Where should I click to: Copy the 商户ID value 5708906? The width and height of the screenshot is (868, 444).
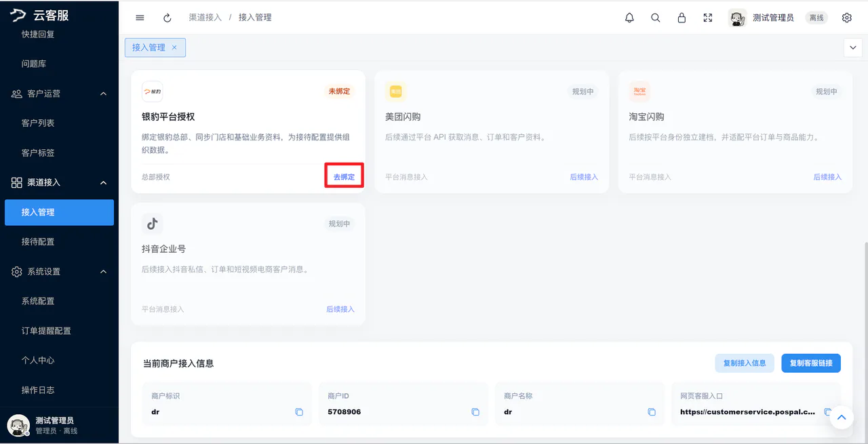[475, 412]
